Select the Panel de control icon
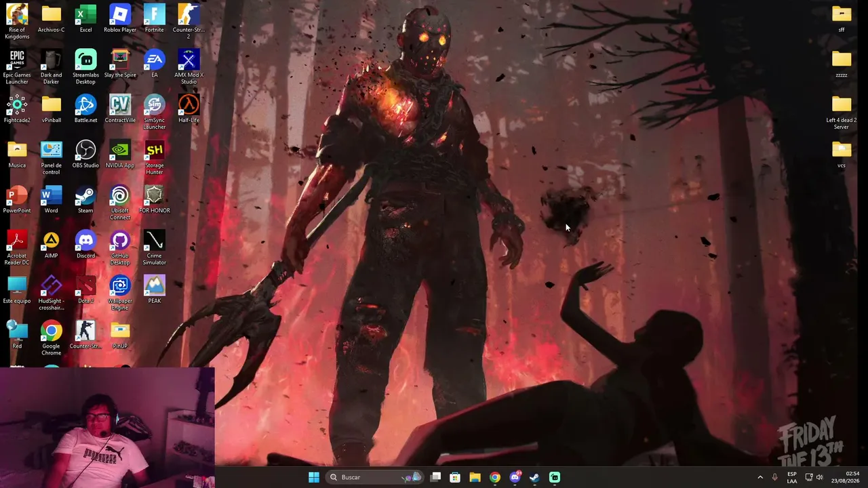The width and height of the screenshot is (868, 488). 52,157
